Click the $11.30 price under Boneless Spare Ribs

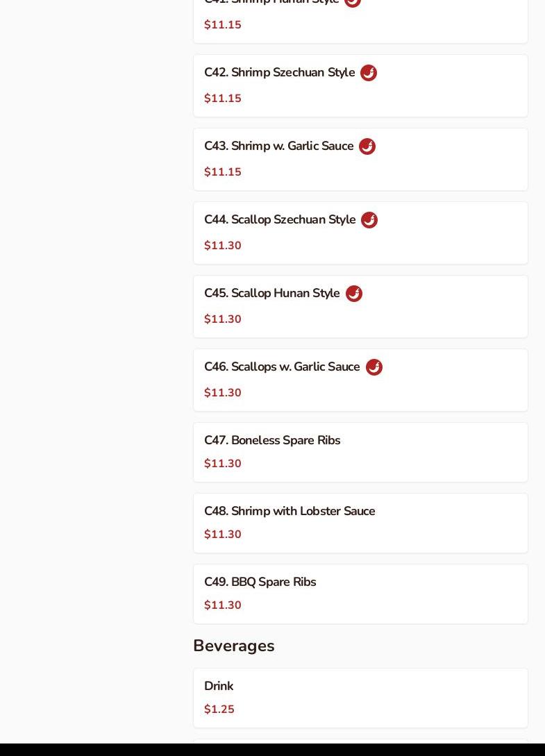point(223,464)
